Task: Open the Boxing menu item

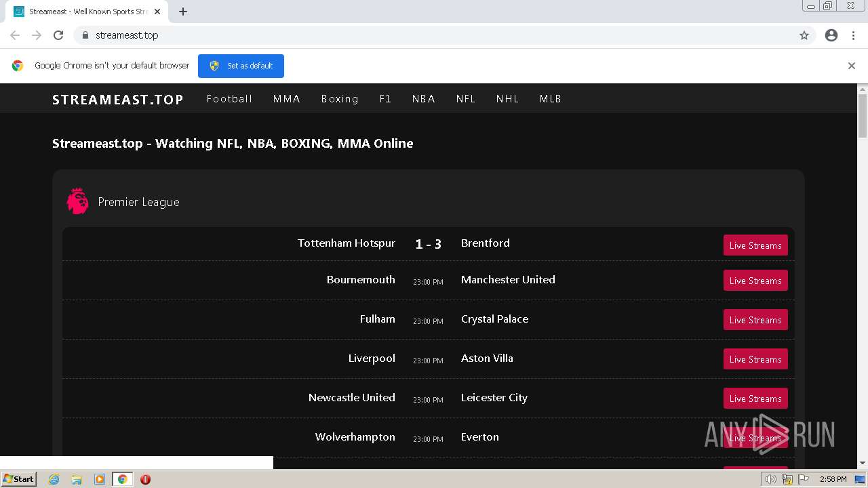Action: tap(340, 99)
